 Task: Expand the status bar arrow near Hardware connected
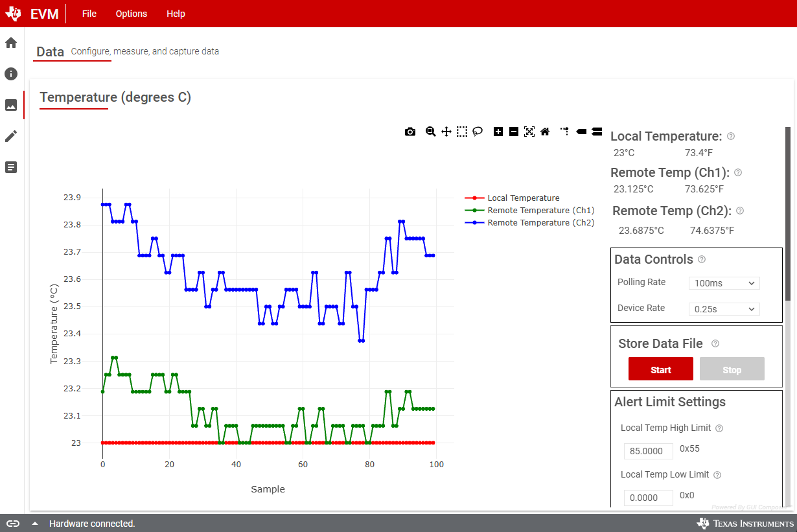(35, 524)
